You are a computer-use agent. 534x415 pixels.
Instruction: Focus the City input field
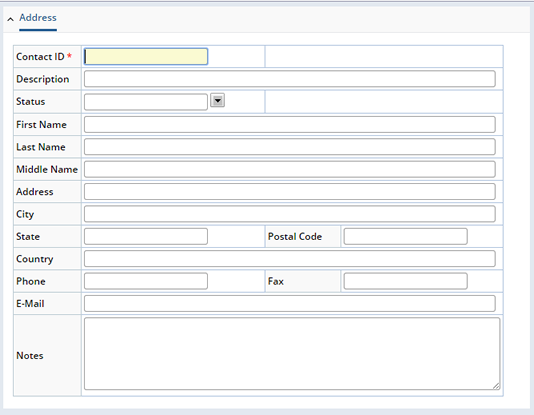tap(290, 214)
